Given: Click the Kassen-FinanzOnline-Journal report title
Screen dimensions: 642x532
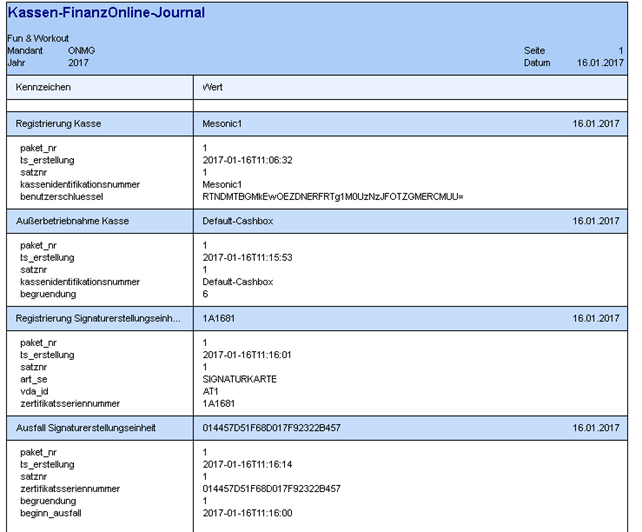Looking at the screenshot, I should tap(105, 13).
